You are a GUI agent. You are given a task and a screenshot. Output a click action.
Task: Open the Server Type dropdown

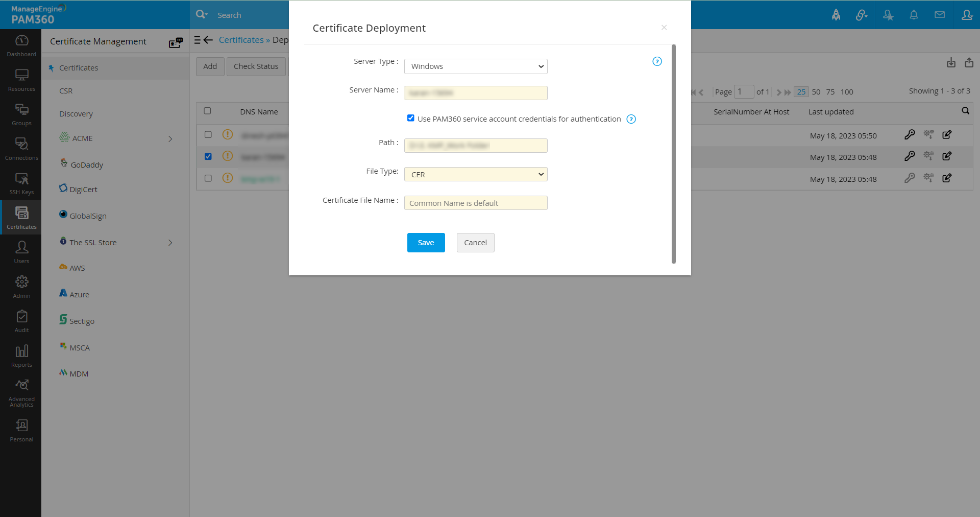[x=475, y=66]
